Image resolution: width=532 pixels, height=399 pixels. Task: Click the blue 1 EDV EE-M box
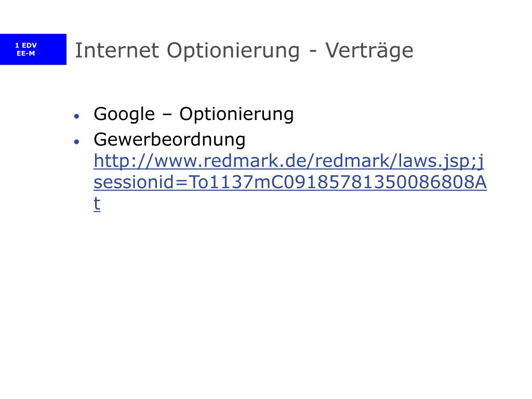click(x=33, y=49)
